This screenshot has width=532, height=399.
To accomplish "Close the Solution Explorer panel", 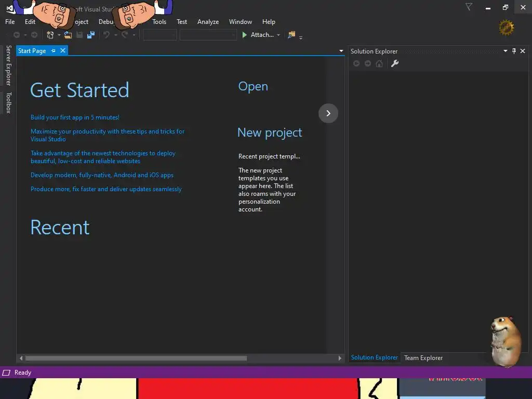I will click(523, 51).
